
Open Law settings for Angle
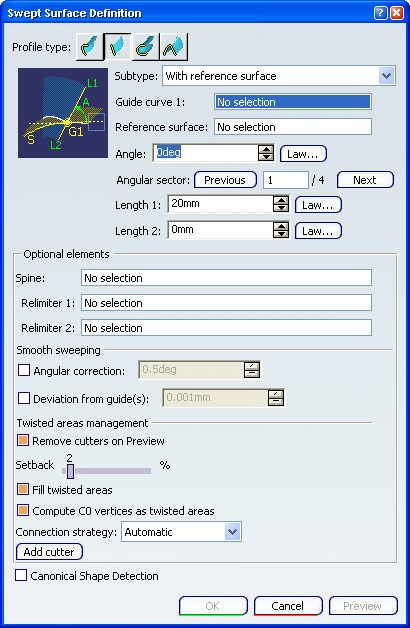coord(303,154)
